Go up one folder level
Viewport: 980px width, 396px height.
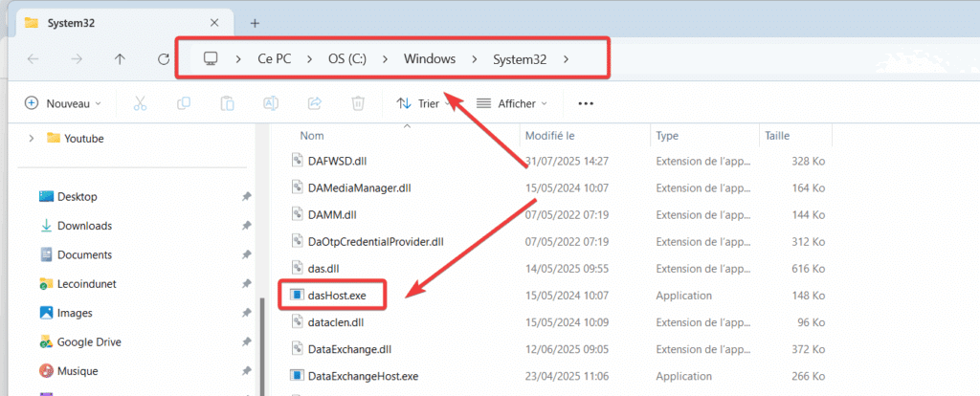pyautogui.click(x=120, y=59)
